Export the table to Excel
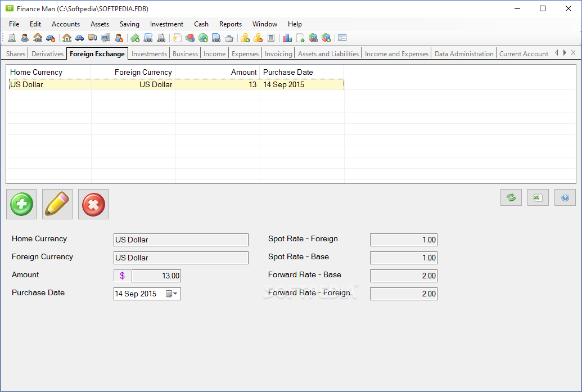The width and height of the screenshot is (582, 392). (x=538, y=197)
